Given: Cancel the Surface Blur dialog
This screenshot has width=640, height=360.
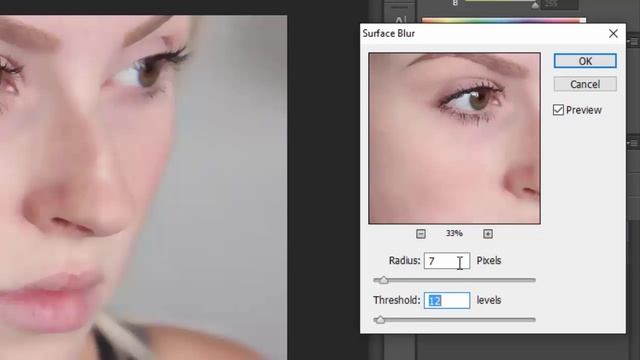Looking at the screenshot, I should pyautogui.click(x=585, y=84).
